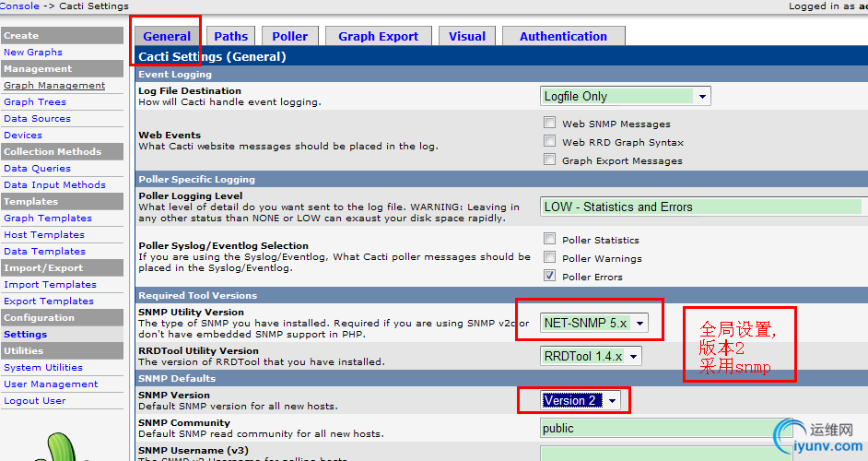Check the Poller Statistics box
The image size is (868, 461).
coord(549,239)
